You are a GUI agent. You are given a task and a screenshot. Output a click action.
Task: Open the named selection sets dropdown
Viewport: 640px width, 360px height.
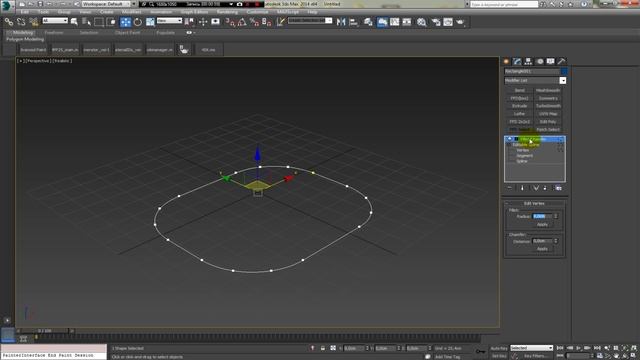coord(310,20)
